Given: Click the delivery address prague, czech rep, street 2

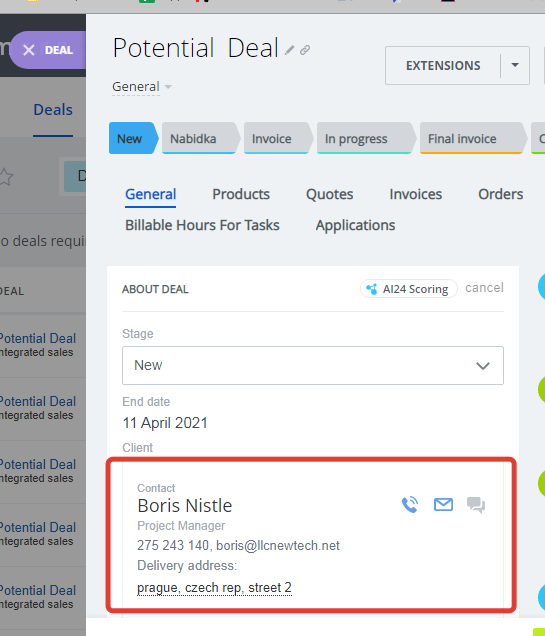Looking at the screenshot, I should pos(214,587).
